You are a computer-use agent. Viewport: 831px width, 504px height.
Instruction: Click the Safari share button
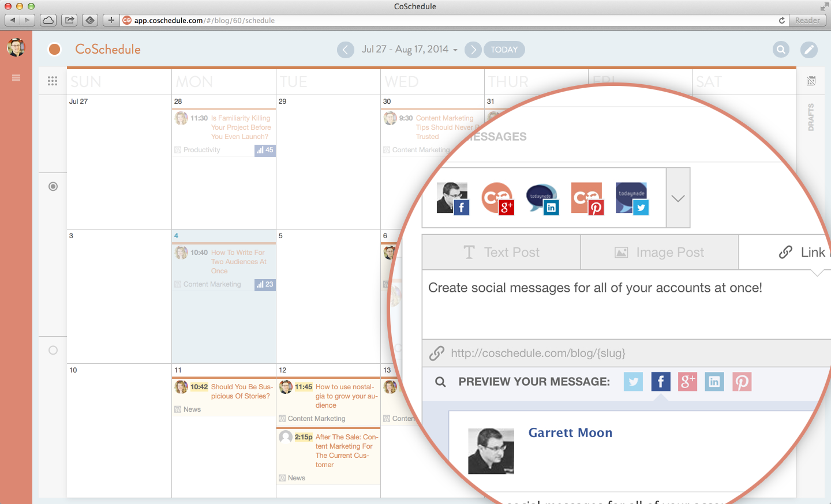pos(70,20)
